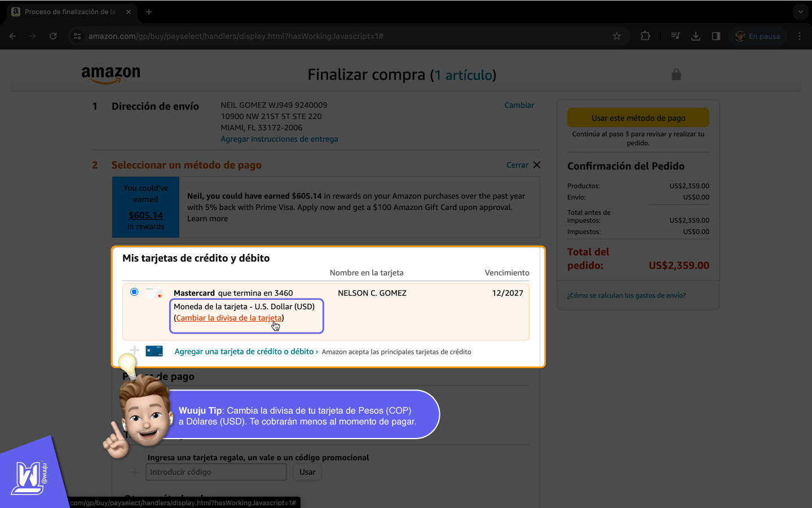Toggle the browser side panel icon
Image resolution: width=812 pixels, height=508 pixels.
tap(716, 36)
